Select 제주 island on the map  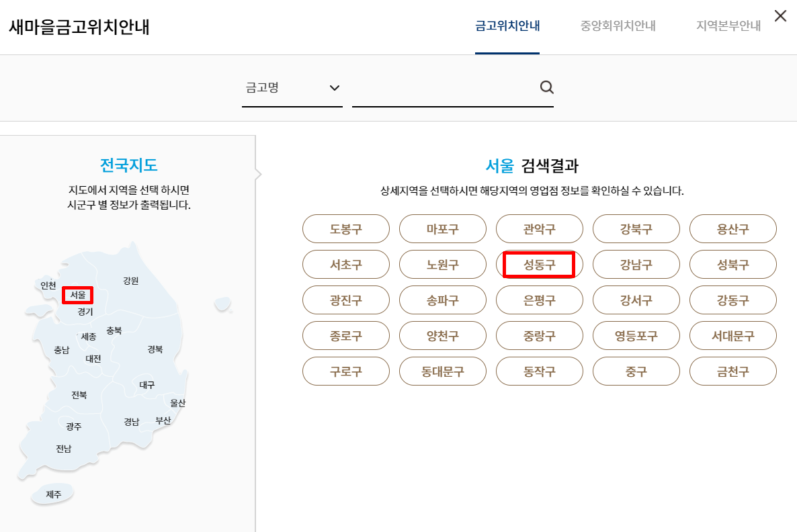click(x=53, y=494)
